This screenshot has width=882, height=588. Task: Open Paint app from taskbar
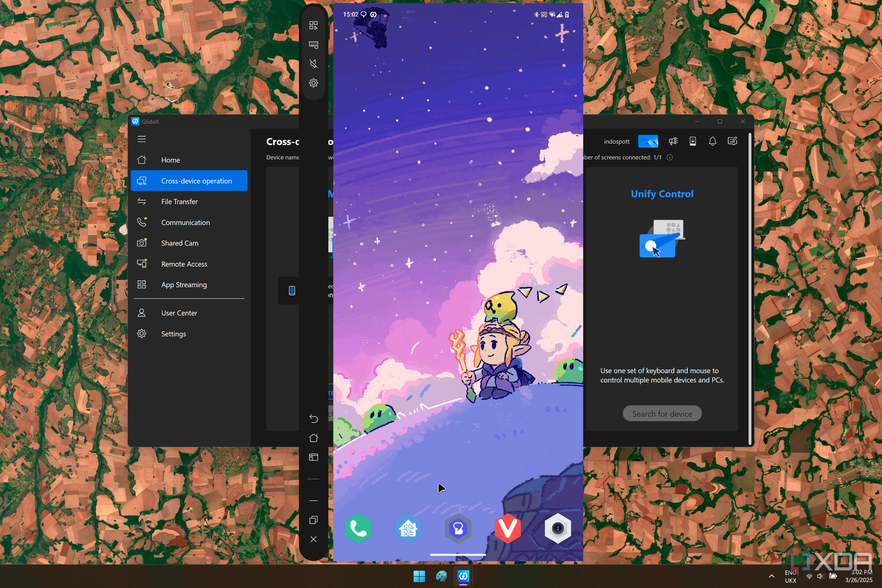pyautogui.click(x=441, y=576)
